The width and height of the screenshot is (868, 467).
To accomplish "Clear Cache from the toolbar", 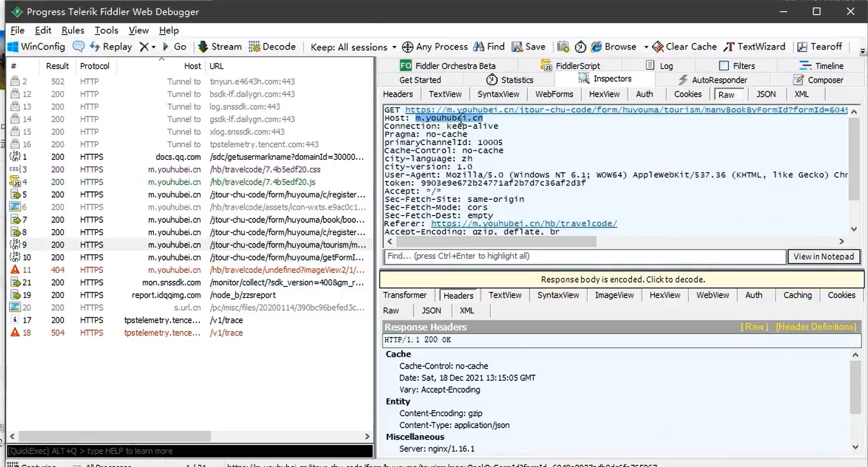I will pos(684,47).
